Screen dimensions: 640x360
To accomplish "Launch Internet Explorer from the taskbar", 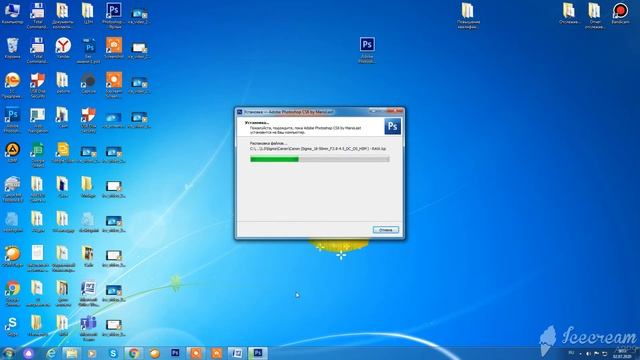I will [51, 353].
